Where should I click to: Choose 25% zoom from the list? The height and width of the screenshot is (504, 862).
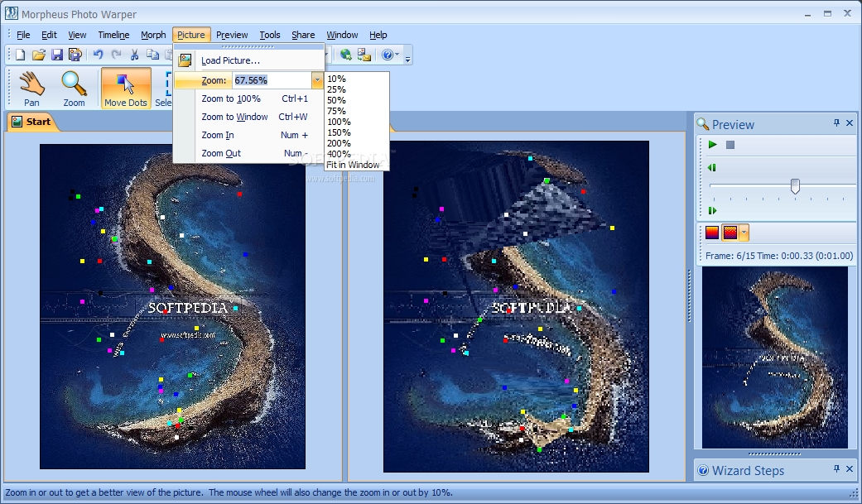click(x=336, y=89)
